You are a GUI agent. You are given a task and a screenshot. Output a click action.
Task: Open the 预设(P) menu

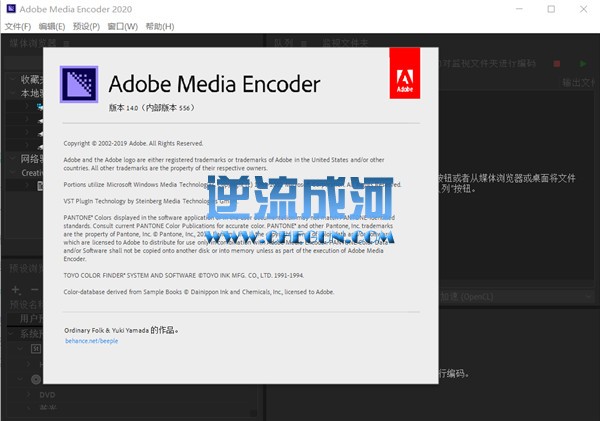tap(86, 26)
